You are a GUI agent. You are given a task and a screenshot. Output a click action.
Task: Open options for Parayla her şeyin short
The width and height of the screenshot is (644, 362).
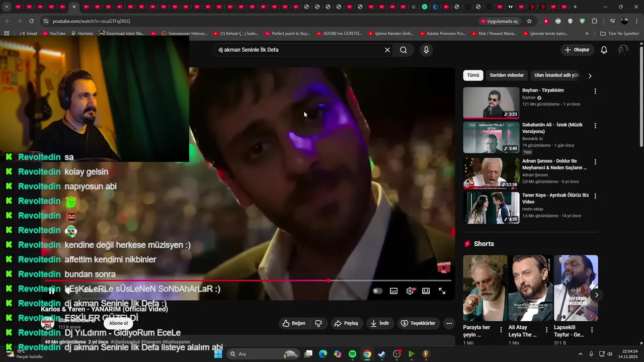[501, 330]
